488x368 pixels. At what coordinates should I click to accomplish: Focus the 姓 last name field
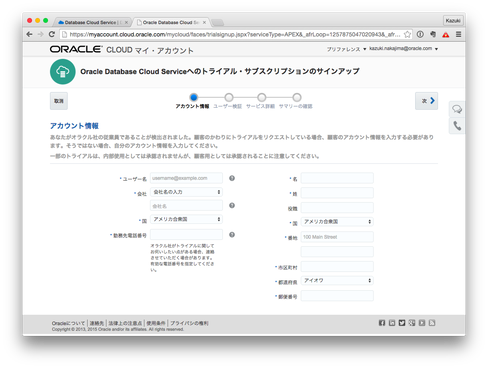[x=337, y=193]
